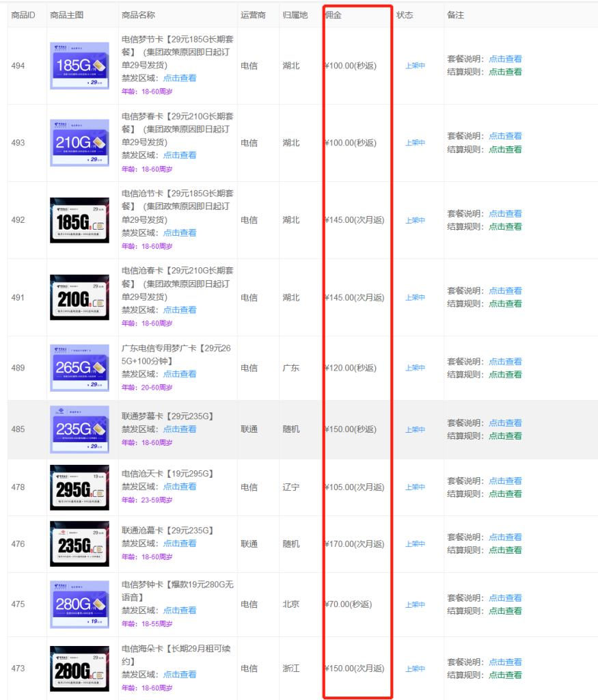This screenshot has height=700, width=598.
Task: Open the black 185G thumbnail for product 492
Action: point(79,220)
